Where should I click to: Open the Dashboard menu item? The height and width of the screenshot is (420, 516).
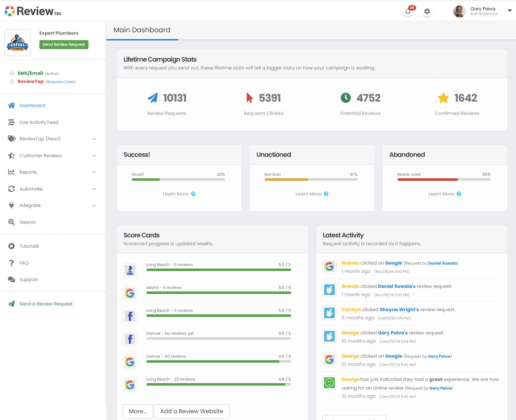[x=32, y=105]
